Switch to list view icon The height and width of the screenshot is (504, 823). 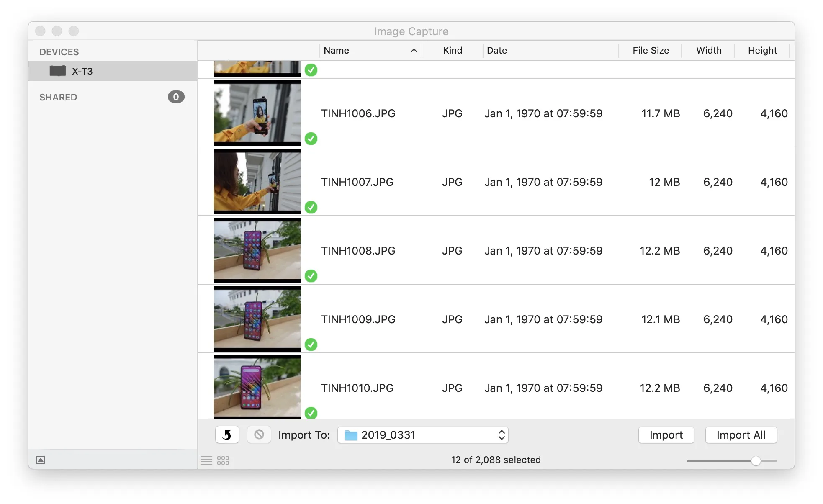point(206,460)
